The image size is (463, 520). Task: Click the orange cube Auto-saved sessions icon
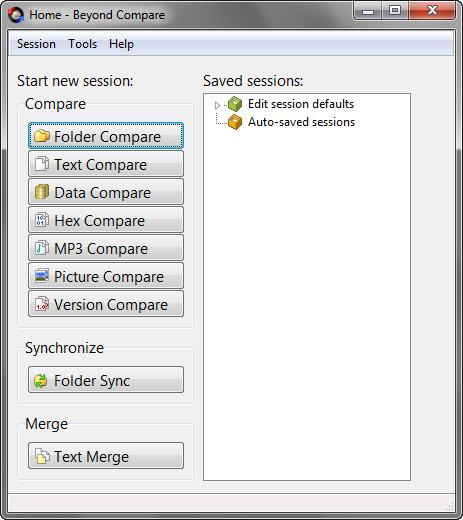[235, 122]
